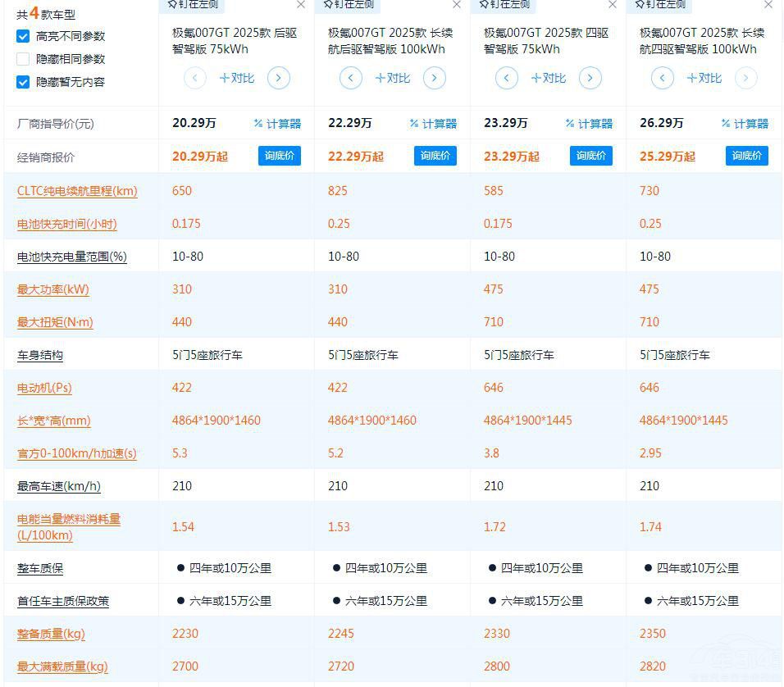Screen dimensions: 784x687
Task: Enable 隐藏相同参数 checkbox
Action: click(x=23, y=59)
